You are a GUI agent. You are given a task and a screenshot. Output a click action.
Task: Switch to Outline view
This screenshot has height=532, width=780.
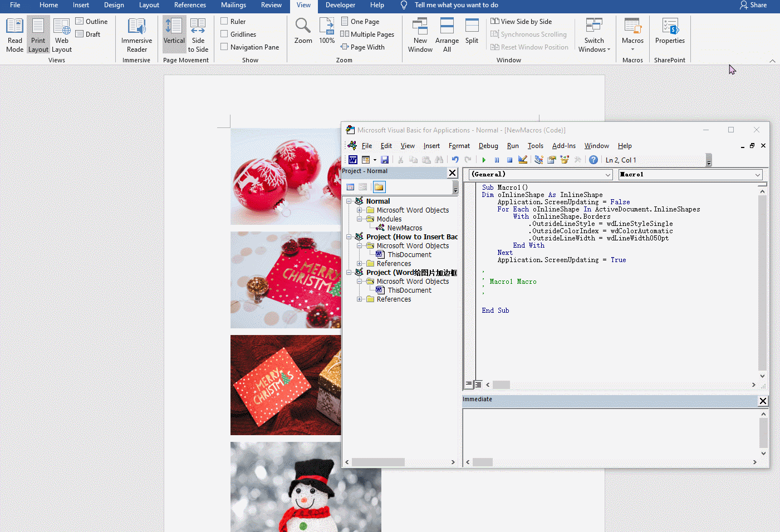[92, 21]
